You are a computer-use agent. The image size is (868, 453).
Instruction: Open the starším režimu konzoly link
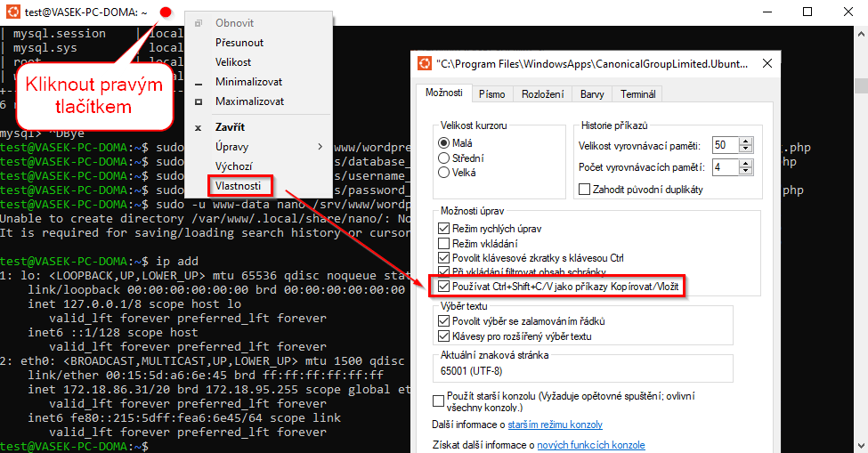point(556,425)
